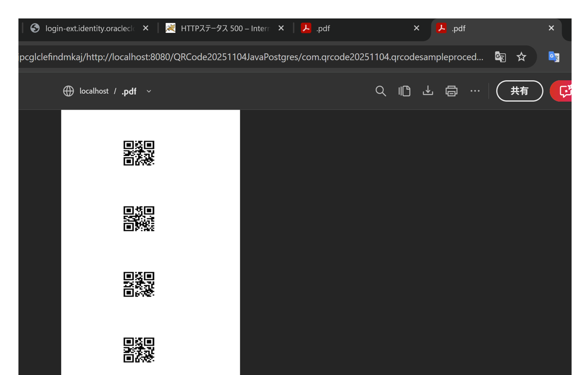Open the localhost breadcrumb link
Image resolution: width=588 pixels, height=375 pixels.
coord(94,91)
